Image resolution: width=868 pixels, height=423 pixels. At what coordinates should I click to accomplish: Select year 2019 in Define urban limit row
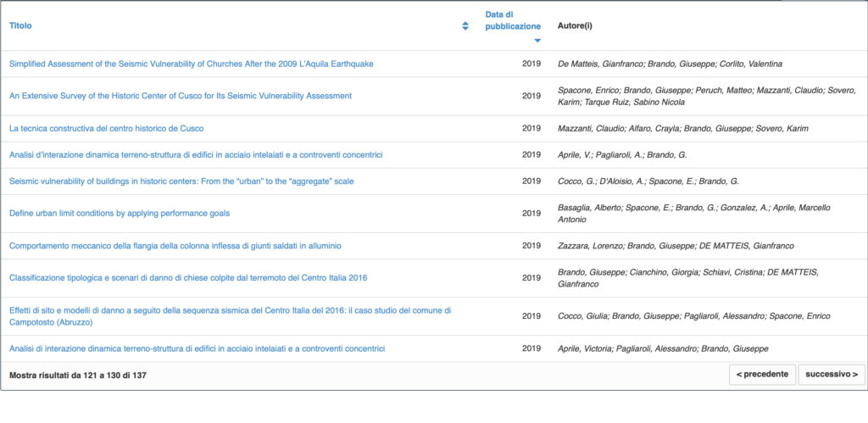pyautogui.click(x=531, y=213)
